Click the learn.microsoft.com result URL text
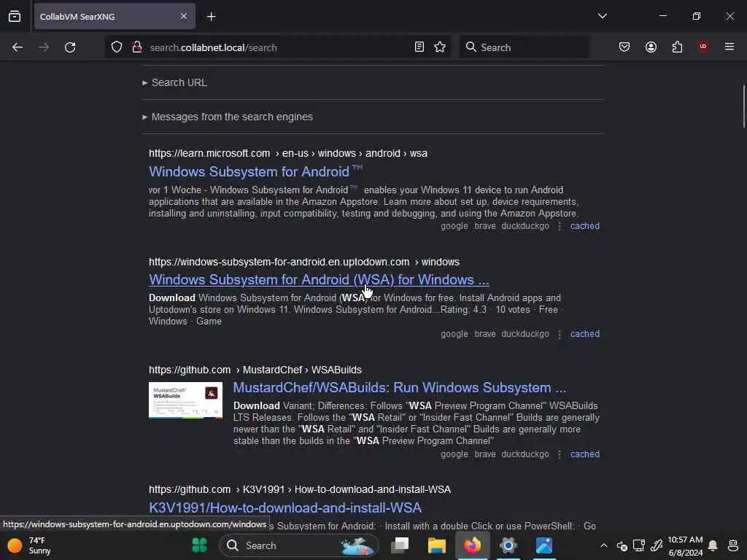The height and width of the screenshot is (560, 747). 287,153
